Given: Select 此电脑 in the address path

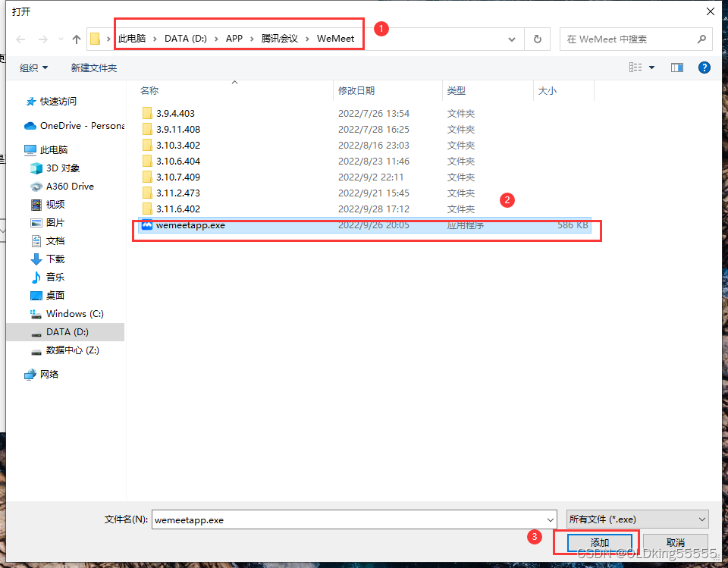Looking at the screenshot, I should pos(132,39).
